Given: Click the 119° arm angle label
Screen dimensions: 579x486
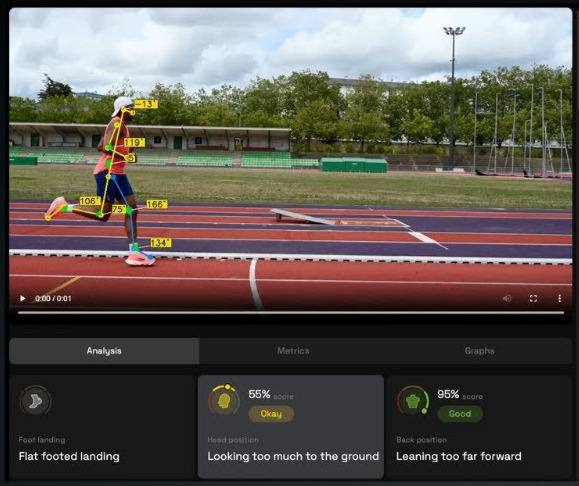Looking at the screenshot, I should 134,143.
